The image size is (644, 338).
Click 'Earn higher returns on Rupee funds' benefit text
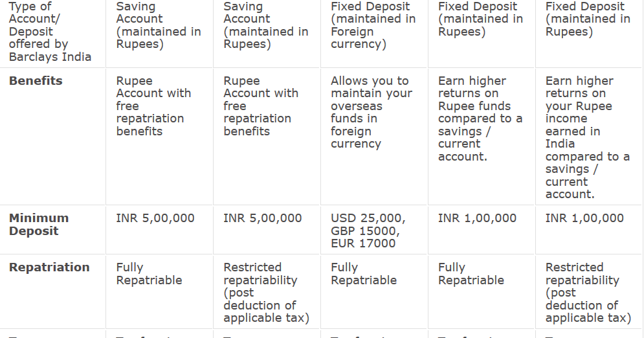click(x=480, y=118)
